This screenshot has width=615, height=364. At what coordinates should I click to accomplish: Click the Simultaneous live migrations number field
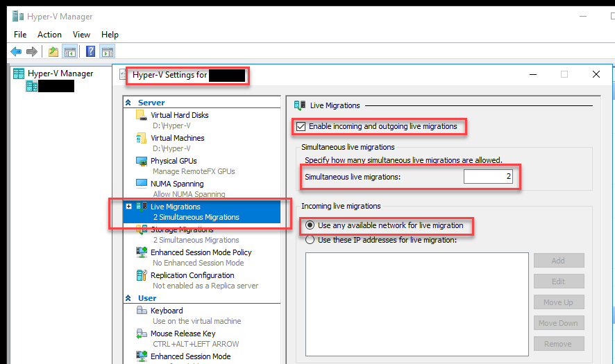pyautogui.click(x=488, y=177)
